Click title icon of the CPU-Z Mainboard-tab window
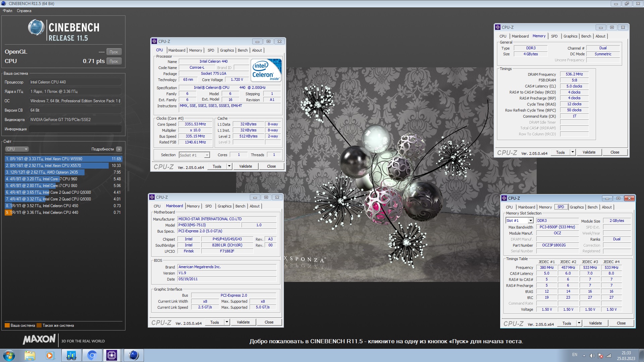The image size is (644, 362). pyautogui.click(x=152, y=197)
